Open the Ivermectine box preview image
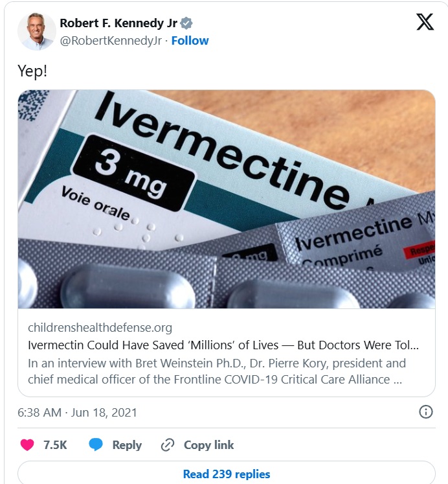Viewport: 448px width, 484px height. (x=227, y=199)
